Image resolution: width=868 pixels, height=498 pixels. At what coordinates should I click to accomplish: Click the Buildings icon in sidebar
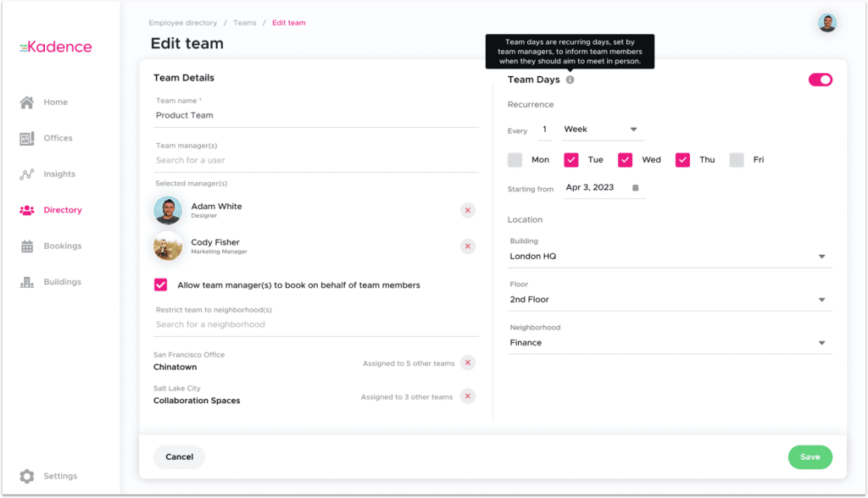coord(26,282)
